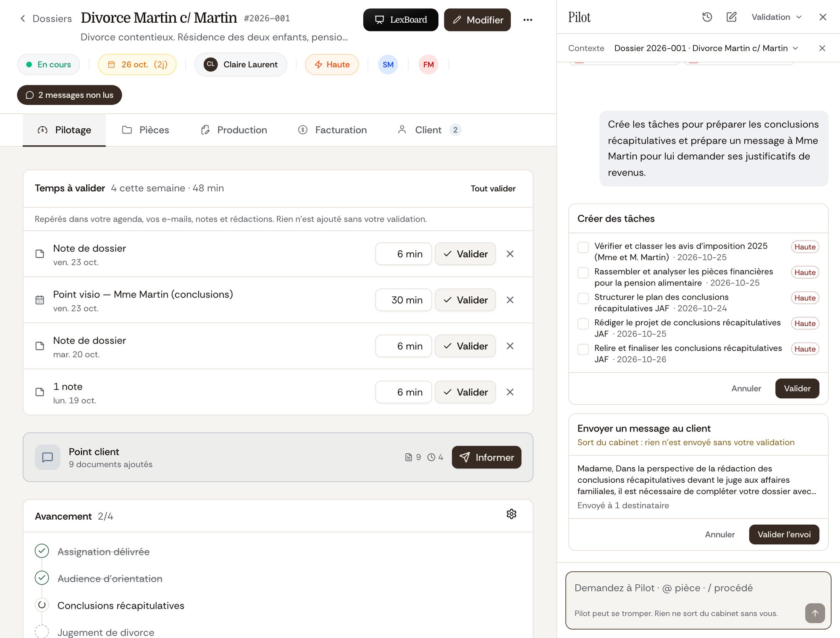The width and height of the screenshot is (840, 638).
Task: Open the Validation mode dropdown
Action: (777, 17)
